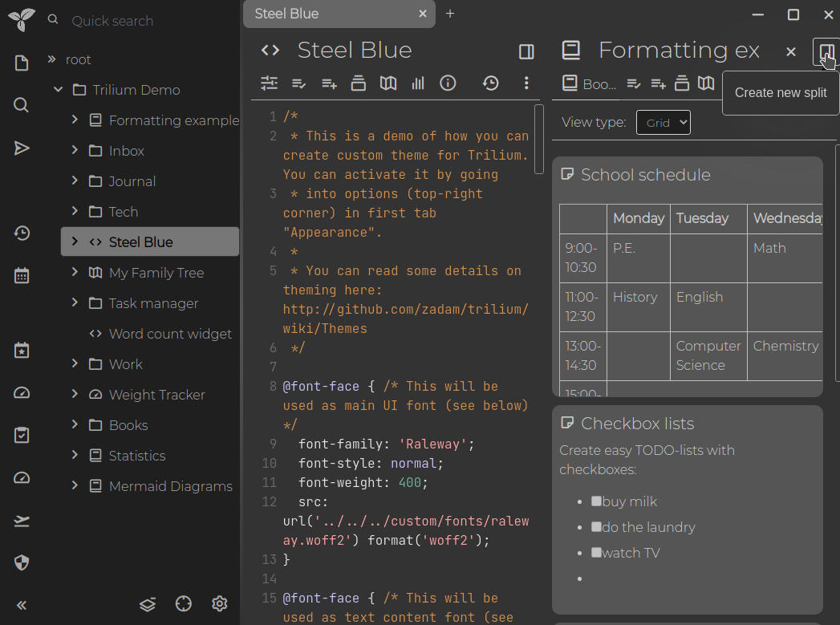Check the 'do the laundry' checkbox

596,527
